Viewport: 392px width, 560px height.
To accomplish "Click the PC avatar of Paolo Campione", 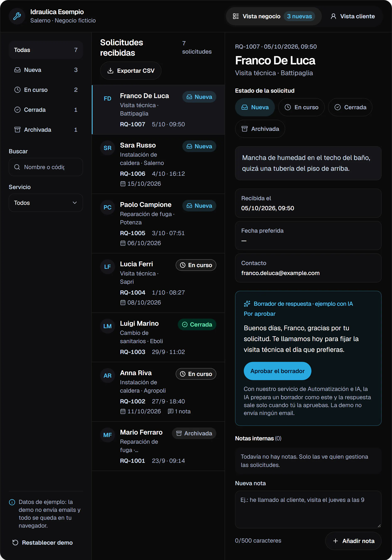I will pyautogui.click(x=108, y=207).
